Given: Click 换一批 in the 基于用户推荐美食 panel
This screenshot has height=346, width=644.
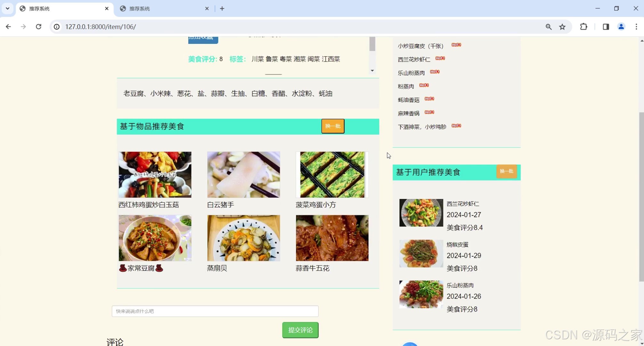Looking at the screenshot, I should [x=506, y=172].
